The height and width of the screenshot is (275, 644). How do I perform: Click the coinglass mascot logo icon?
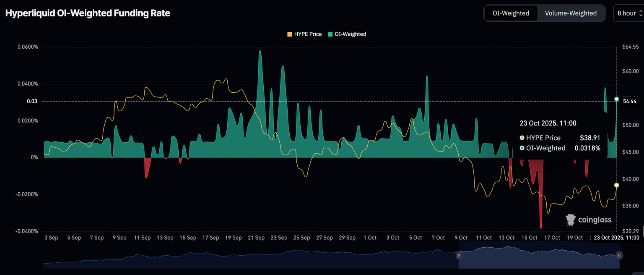pos(571,220)
